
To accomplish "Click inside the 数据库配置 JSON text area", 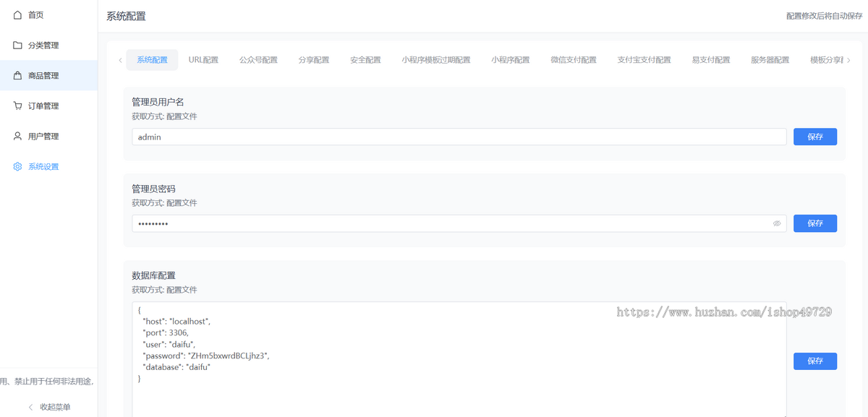I will 459,359.
